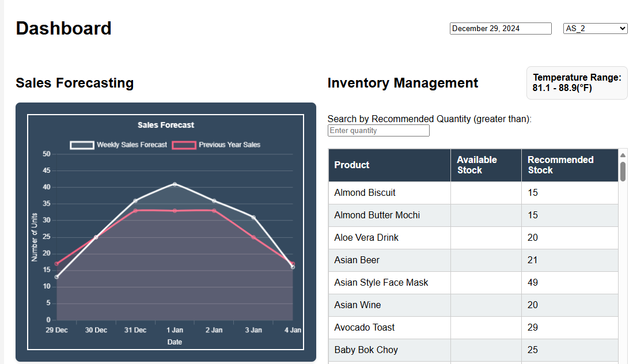Viewport: 633px width, 364px height.
Task: Click the Product column header
Action: [x=352, y=165]
